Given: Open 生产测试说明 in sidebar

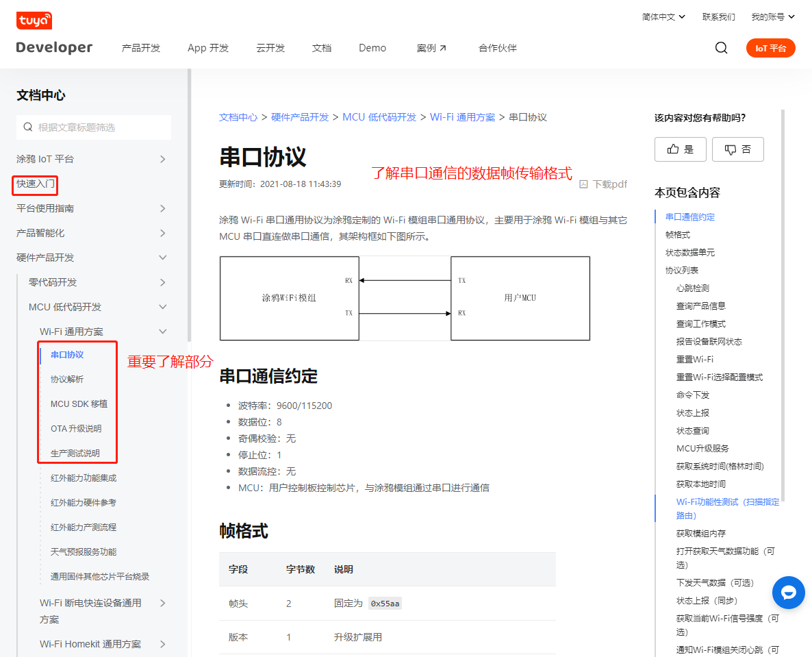Looking at the screenshot, I should 75,454.
